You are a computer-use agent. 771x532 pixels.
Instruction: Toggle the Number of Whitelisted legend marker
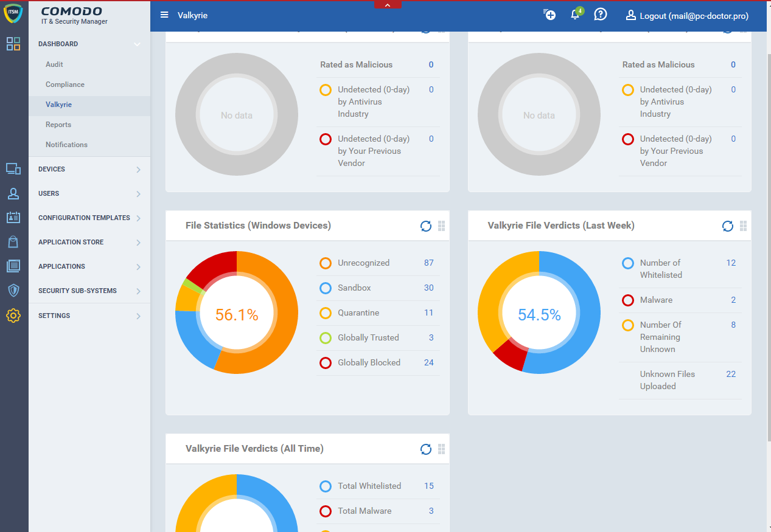click(x=628, y=263)
